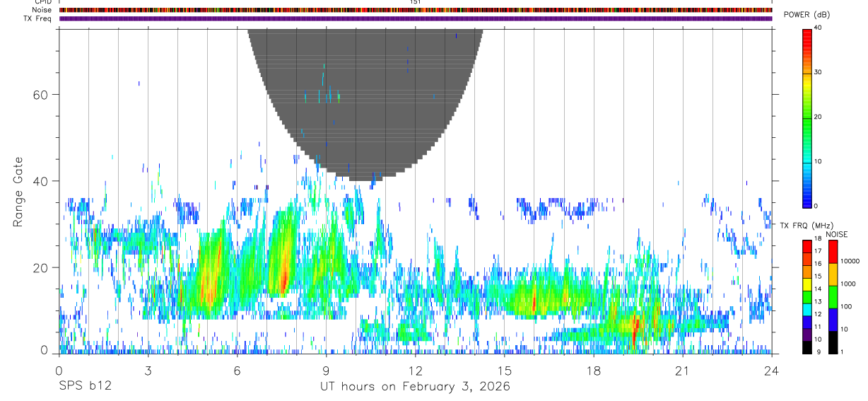Click the 24 hour tick on the time axis

(x=772, y=370)
